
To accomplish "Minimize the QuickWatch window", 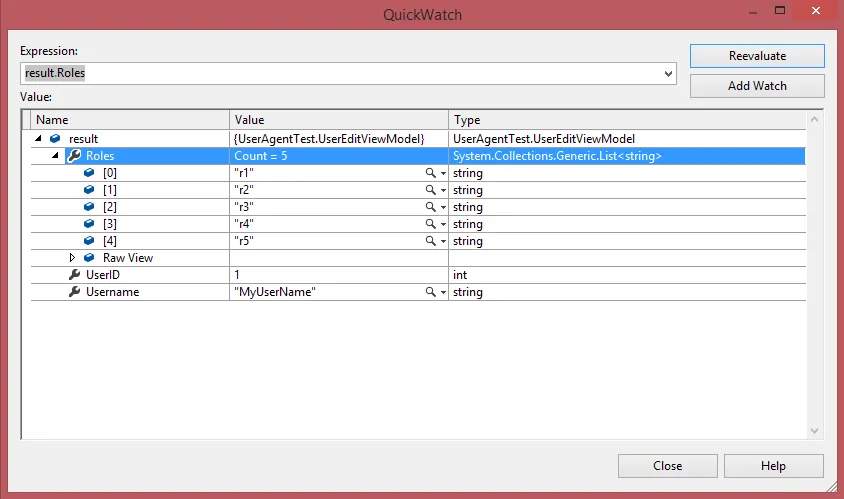I will 753,12.
